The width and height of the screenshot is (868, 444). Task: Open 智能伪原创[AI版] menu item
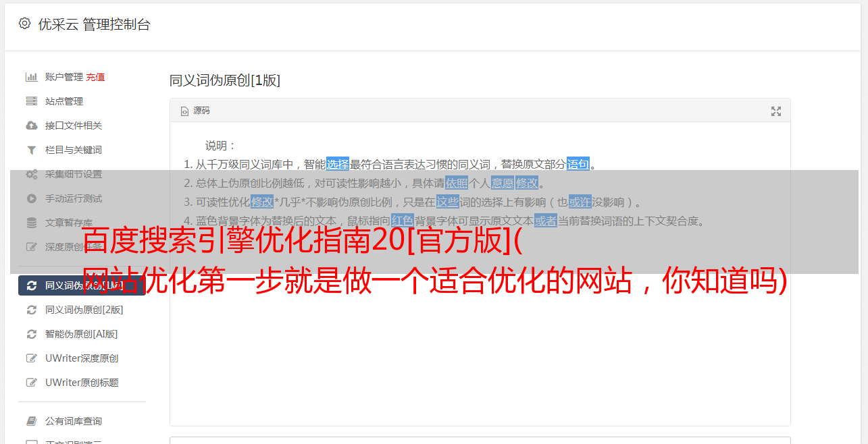click(x=82, y=334)
